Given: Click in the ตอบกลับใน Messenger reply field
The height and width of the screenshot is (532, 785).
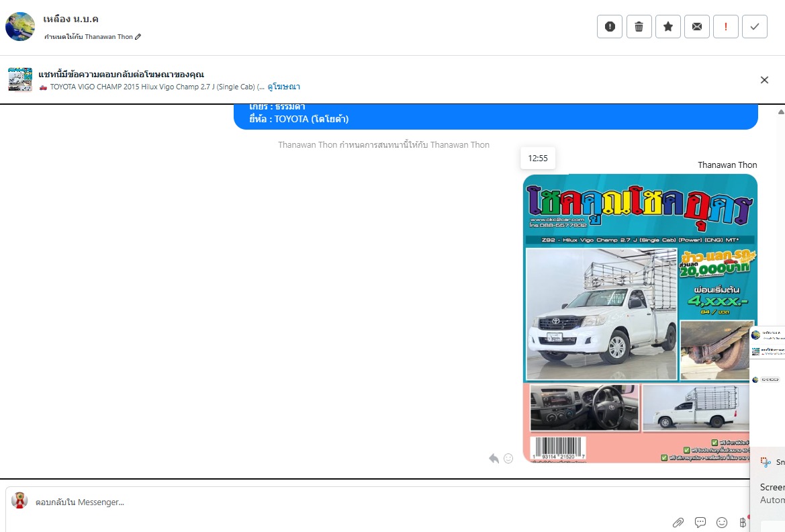Looking at the screenshot, I should 336,502.
